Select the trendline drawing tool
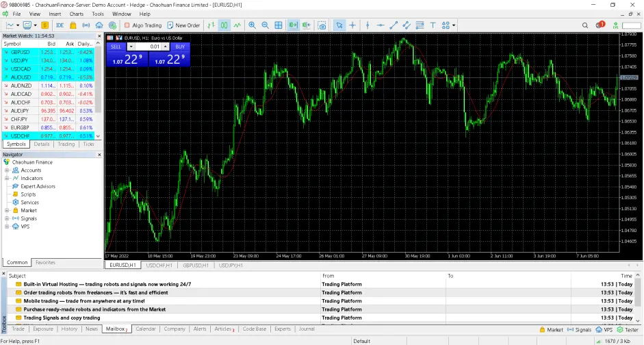Viewport: 644px width, 345px height. [394, 25]
